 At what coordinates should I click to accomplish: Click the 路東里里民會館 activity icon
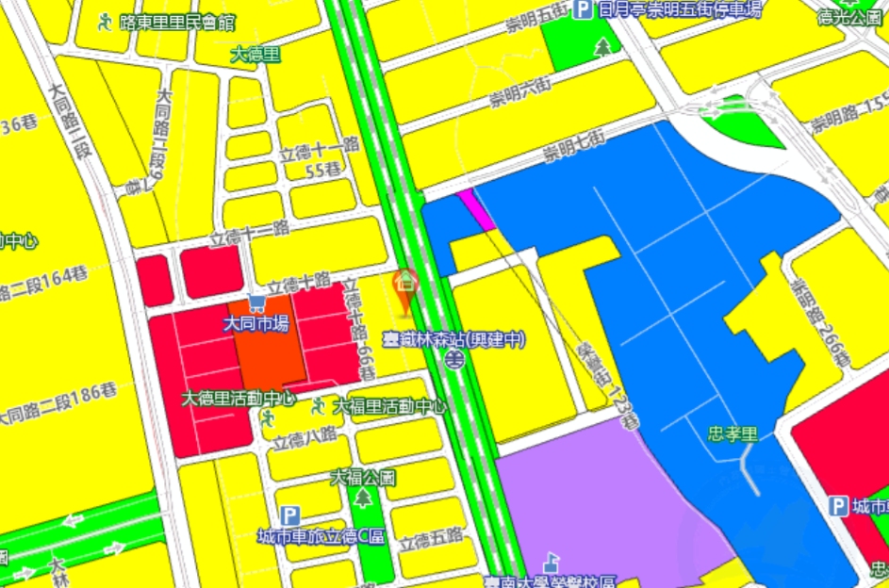[106, 22]
